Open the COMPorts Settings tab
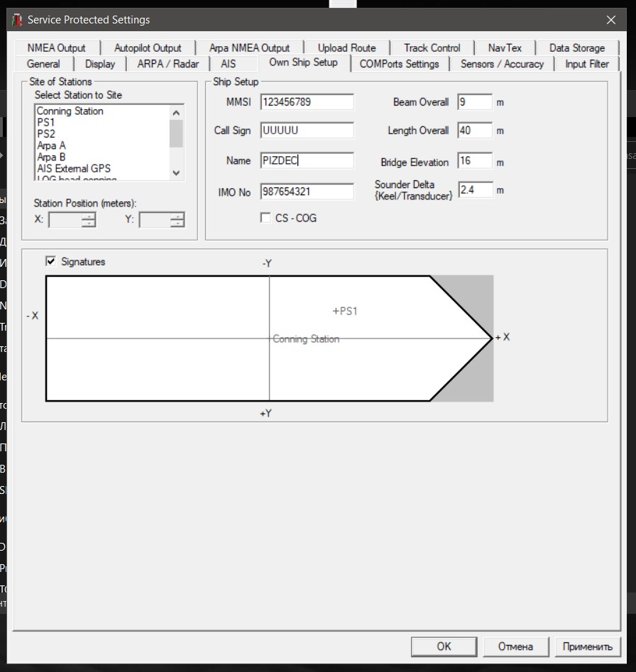Screen dimensions: 636x672 click(399, 64)
